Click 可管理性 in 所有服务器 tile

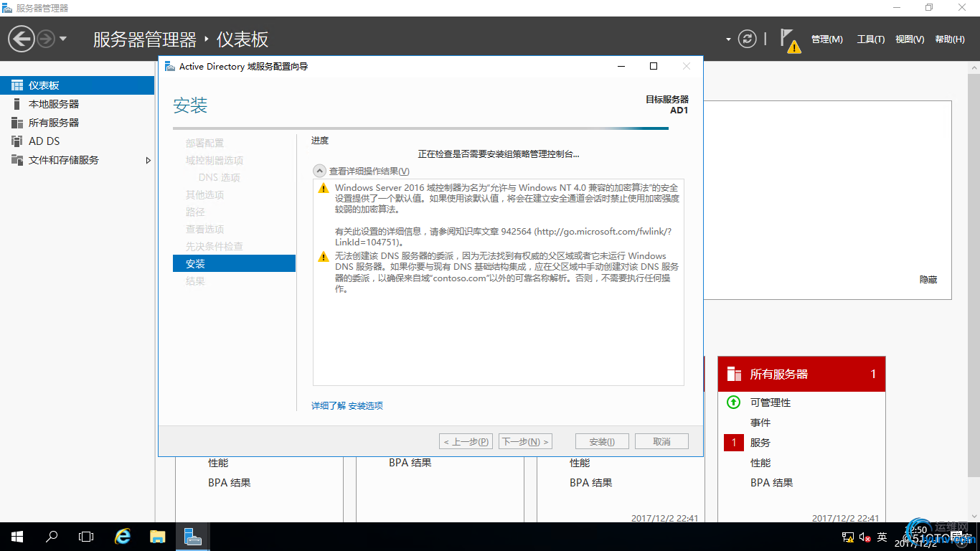[771, 402]
